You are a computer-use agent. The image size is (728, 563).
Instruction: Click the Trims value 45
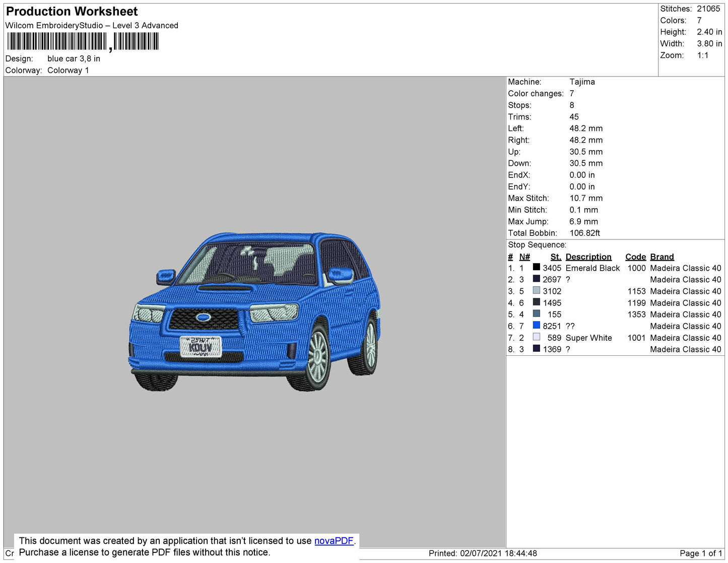(x=574, y=117)
